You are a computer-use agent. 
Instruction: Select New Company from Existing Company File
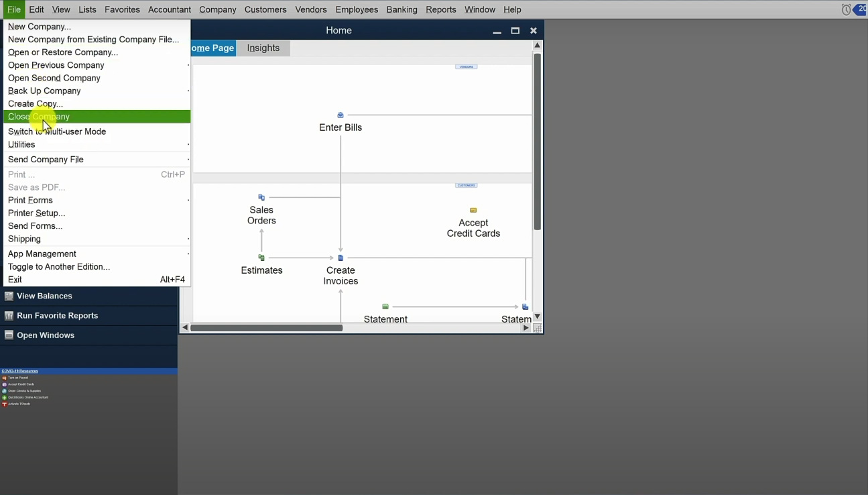click(x=97, y=40)
